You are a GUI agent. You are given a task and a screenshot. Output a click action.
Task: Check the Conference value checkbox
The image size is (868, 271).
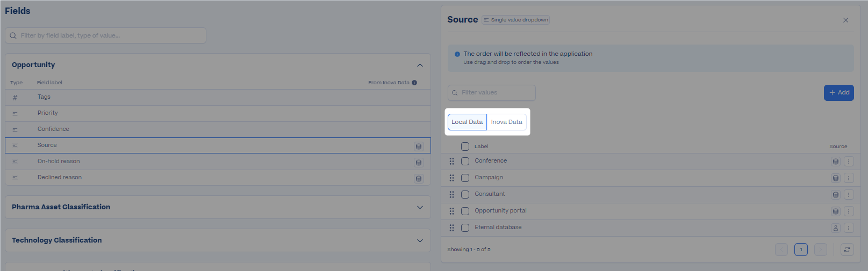click(x=465, y=162)
